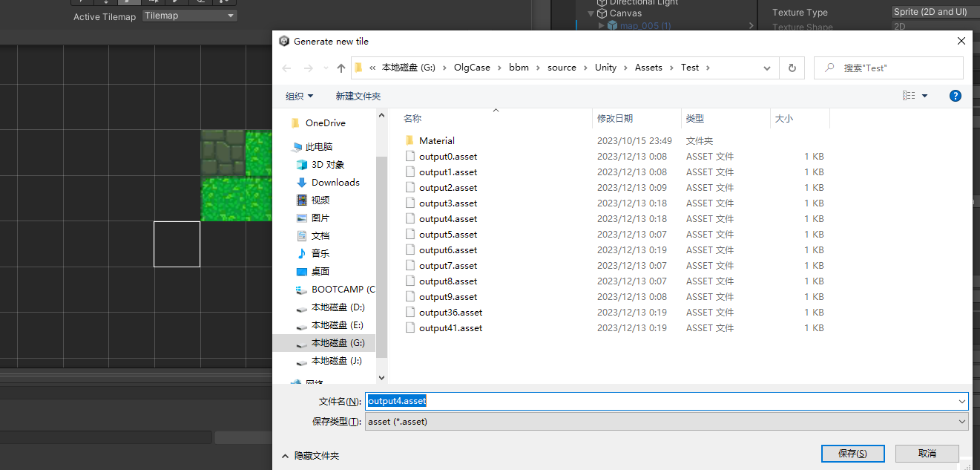Click the Forward navigation arrow in dialog
The image size is (980, 470).
(x=309, y=68)
